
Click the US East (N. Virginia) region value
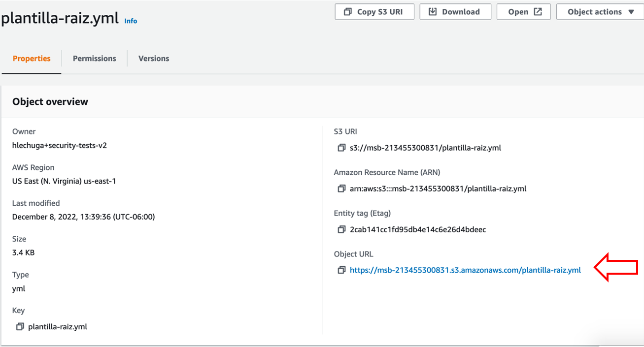point(64,181)
